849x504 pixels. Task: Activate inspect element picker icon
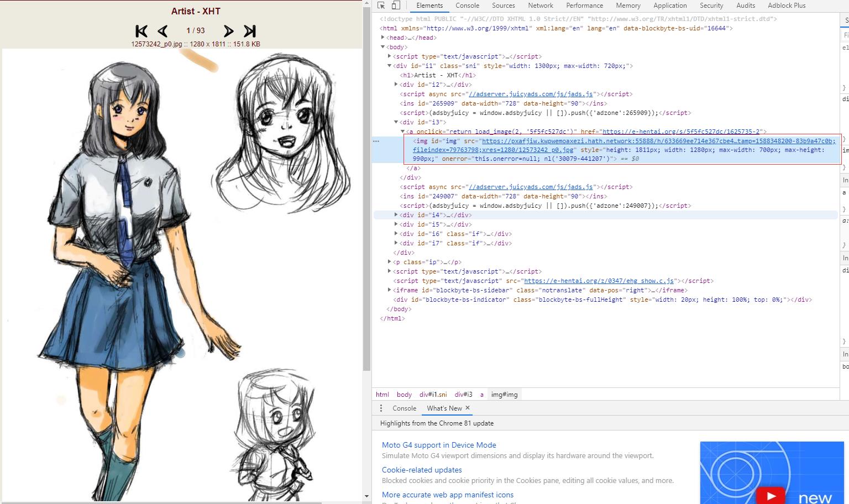pyautogui.click(x=381, y=6)
